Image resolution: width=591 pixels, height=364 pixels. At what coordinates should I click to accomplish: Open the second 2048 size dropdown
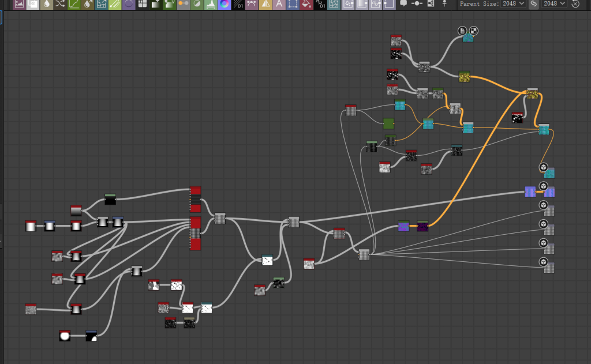pyautogui.click(x=554, y=4)
